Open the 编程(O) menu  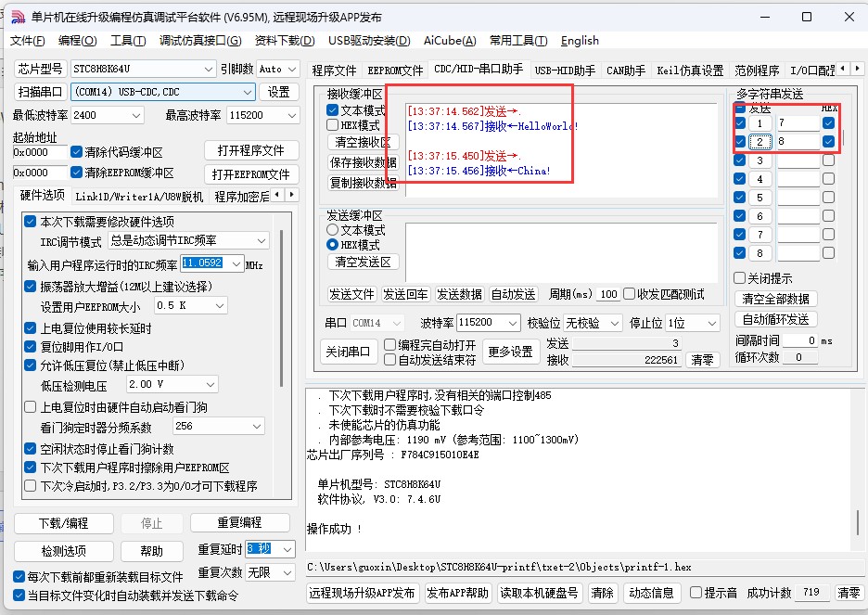[x=78, y=41]
